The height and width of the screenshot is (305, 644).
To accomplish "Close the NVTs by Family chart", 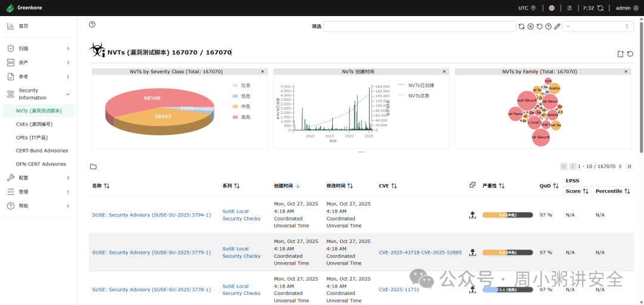I will tap(626, 71).
